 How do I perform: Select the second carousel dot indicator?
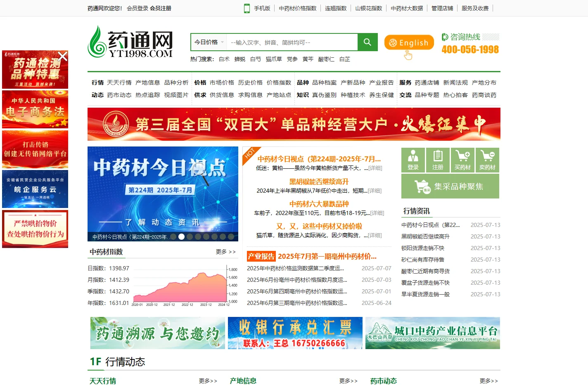coord(181,237)
